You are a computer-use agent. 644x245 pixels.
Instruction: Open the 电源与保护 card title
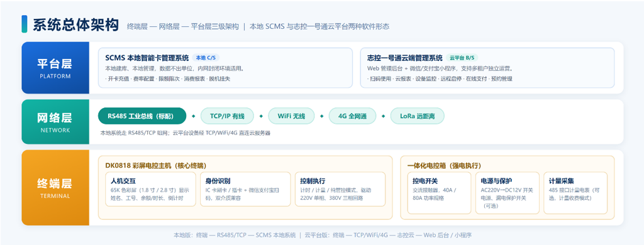(496, 181)
